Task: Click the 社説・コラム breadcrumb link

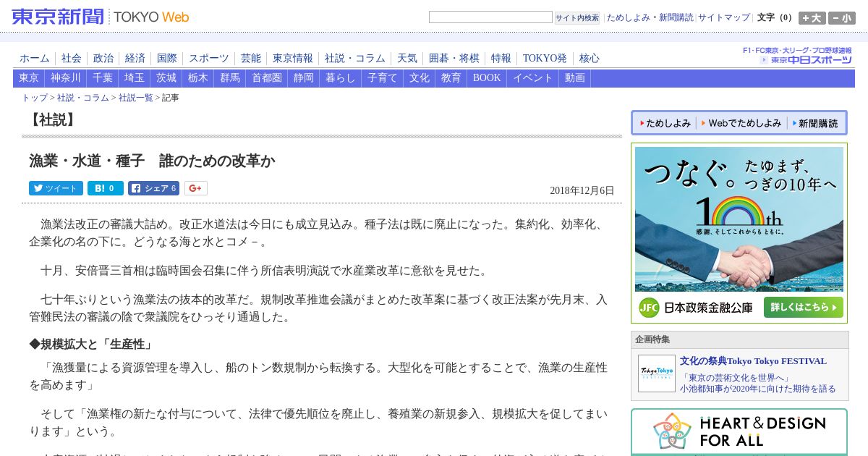Action: (x=83, y=98)
